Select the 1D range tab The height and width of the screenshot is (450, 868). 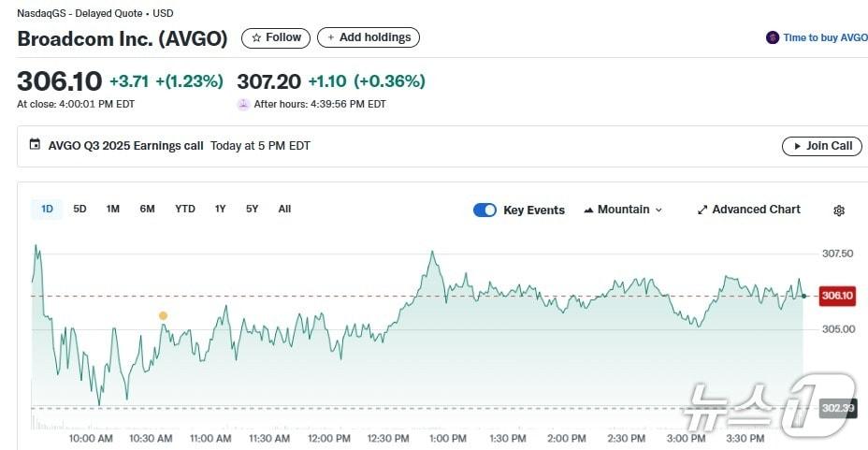(x=47, y=209)
